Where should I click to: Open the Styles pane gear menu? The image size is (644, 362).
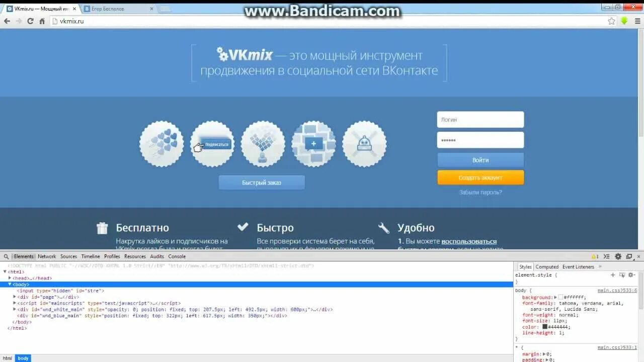(x=631, y=275)
